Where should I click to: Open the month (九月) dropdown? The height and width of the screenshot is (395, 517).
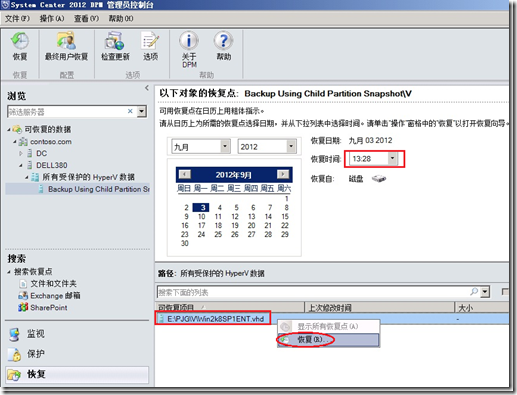click(x=225, y=146)
